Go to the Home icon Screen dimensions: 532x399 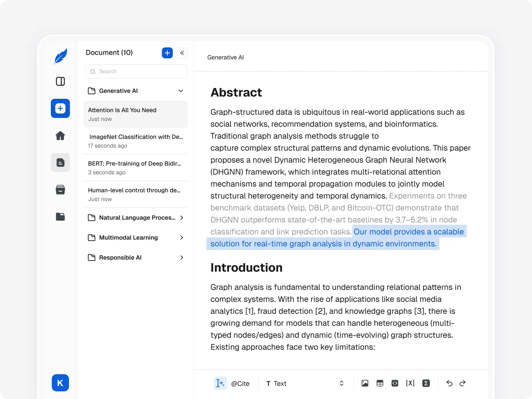60,136
